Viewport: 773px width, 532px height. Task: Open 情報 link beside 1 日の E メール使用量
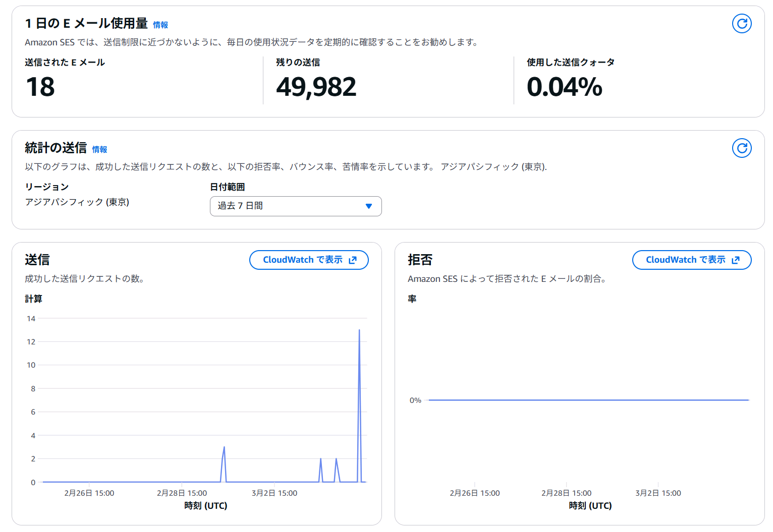pyautogui.click(x=160, y=25)
